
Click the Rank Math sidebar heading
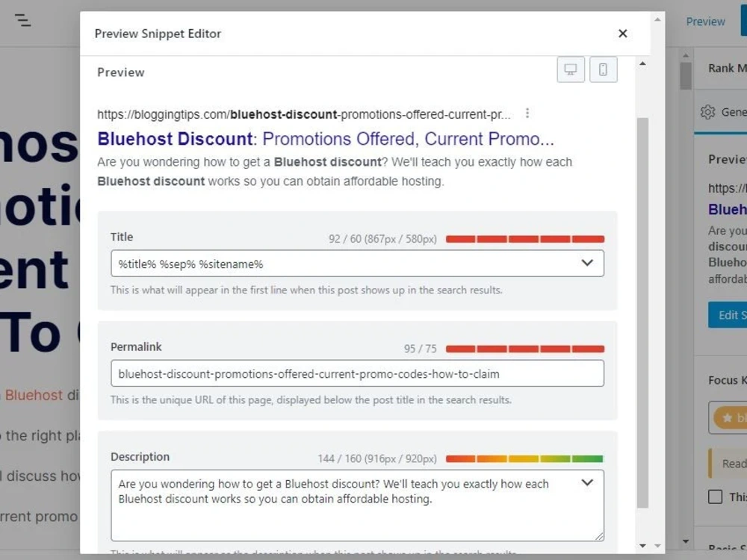coord(727,68)
